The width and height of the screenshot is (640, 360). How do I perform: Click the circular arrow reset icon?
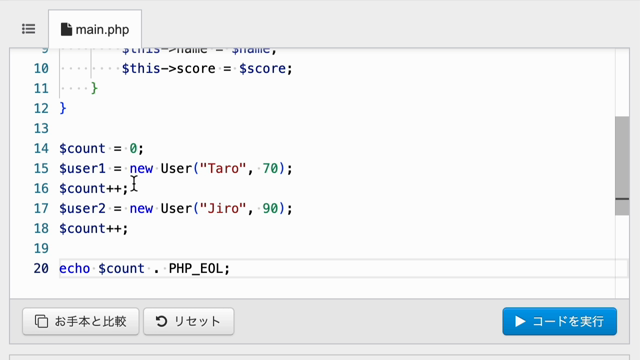click(x=162, y=322)
